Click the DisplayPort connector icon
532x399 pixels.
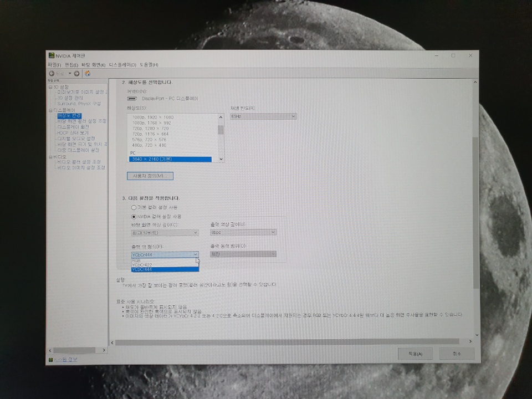(x=132, y=99)
